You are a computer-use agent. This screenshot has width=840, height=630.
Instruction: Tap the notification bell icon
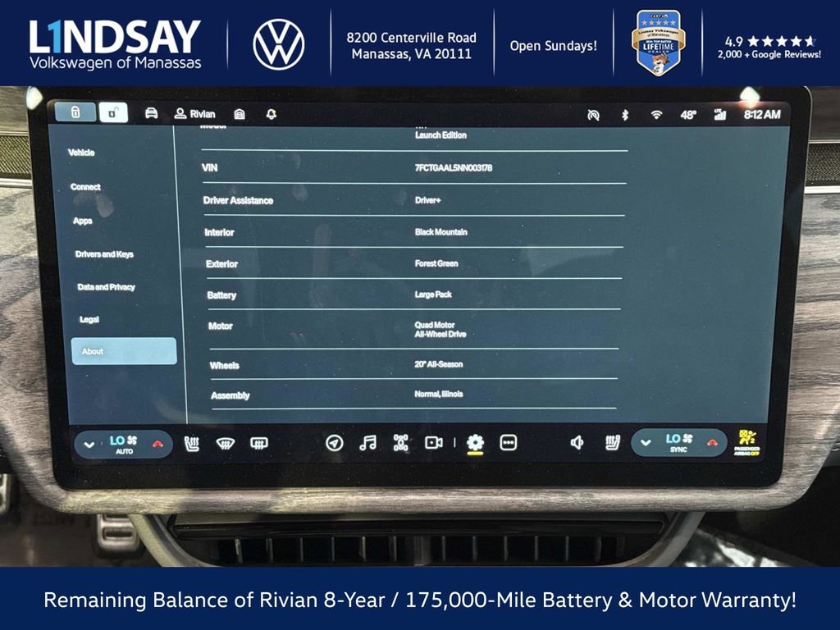271,114
